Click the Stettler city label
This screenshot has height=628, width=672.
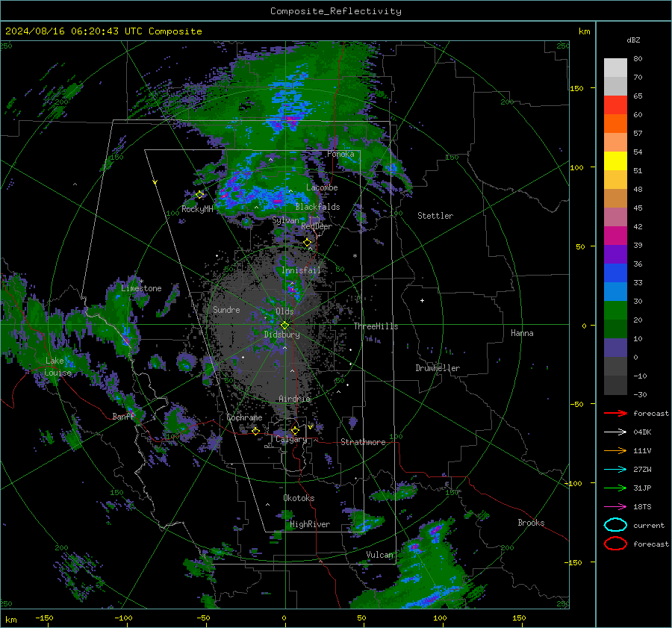(435, 216)
